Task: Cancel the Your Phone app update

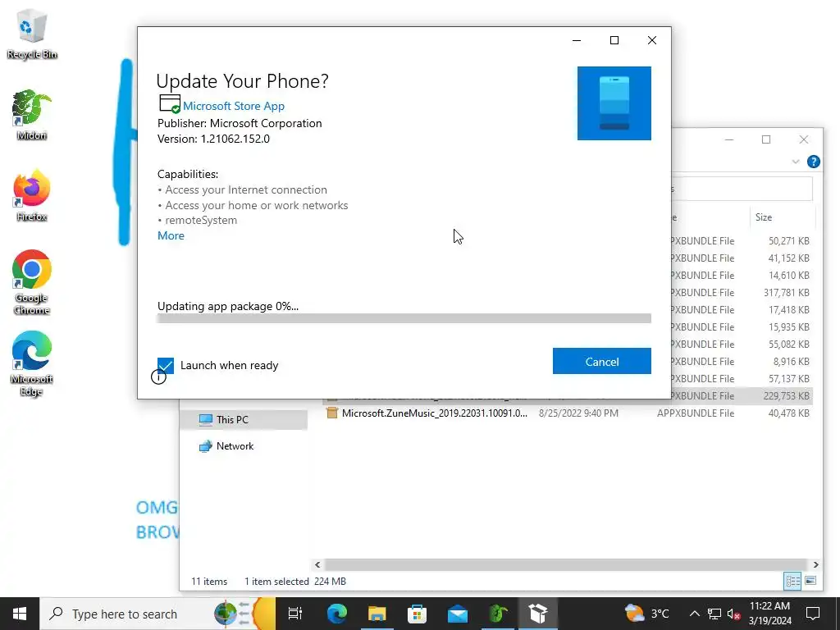Action: click(601, 362)
